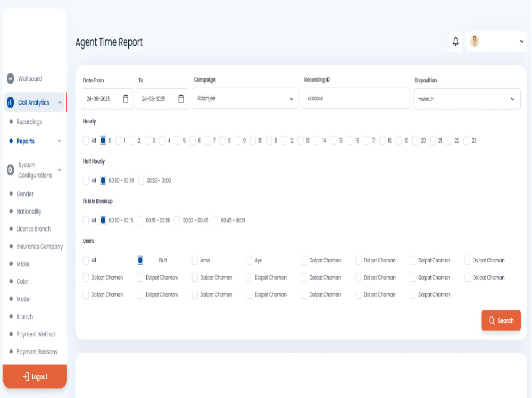Check the Half Hourly All checkbox
Image resolution: width=532 pixels, height=398 pixels.
(x=86, y=180)
